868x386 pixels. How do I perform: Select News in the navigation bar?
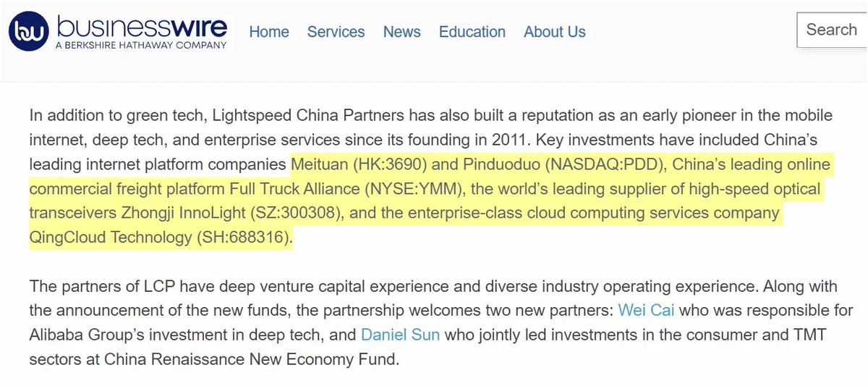(401, 32)
